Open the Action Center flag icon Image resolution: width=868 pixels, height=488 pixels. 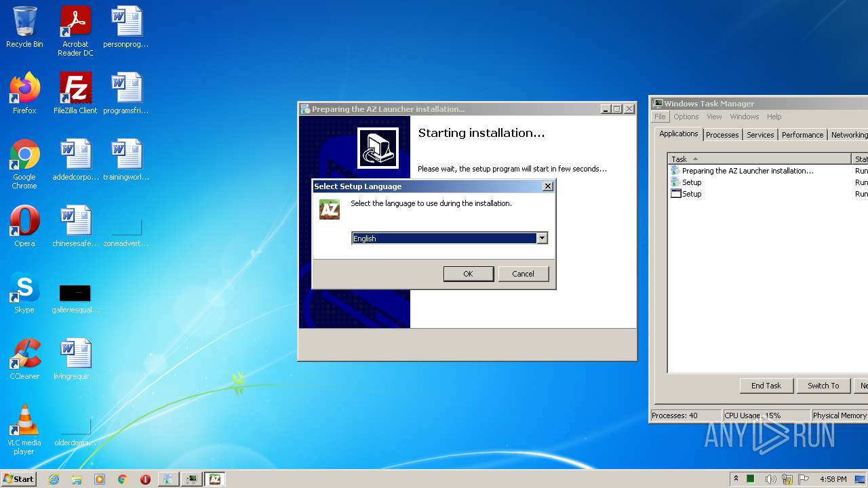(x=803, y=479)
